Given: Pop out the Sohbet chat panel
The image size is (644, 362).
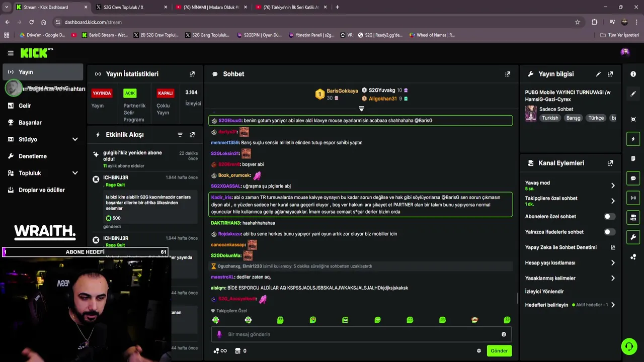Looking at the screenshot, I should pyautogui.click(x=508, y=74).
